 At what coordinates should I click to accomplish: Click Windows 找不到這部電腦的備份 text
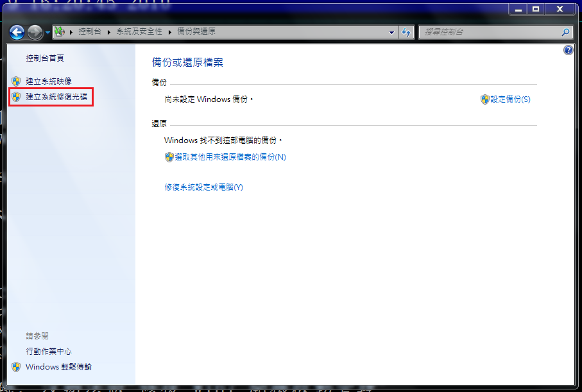coord(223,141)
